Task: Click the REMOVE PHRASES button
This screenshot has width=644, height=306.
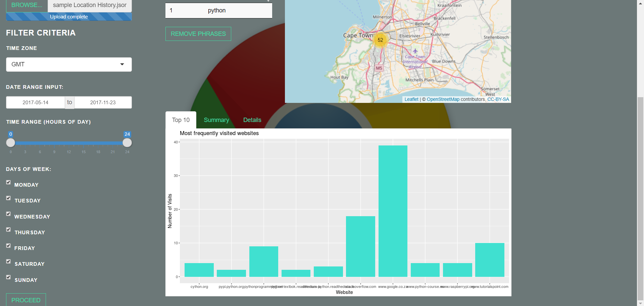Action: pos(198,34)
